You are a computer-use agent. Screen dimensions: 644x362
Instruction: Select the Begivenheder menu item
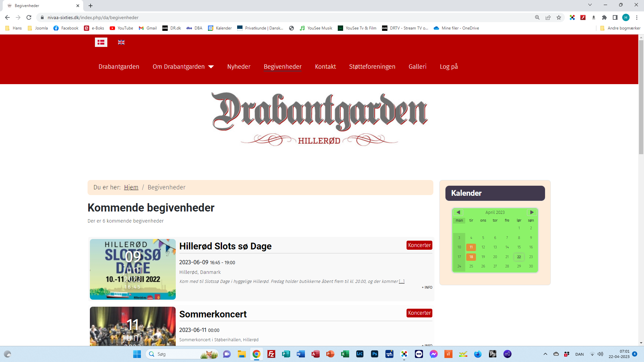click(283, 67)
